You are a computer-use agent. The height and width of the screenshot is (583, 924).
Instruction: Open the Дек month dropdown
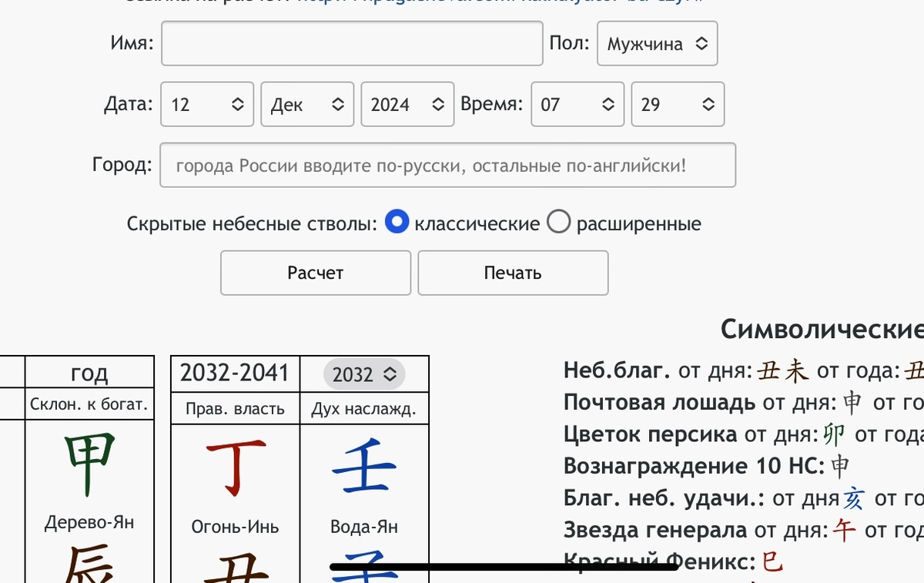306,104
